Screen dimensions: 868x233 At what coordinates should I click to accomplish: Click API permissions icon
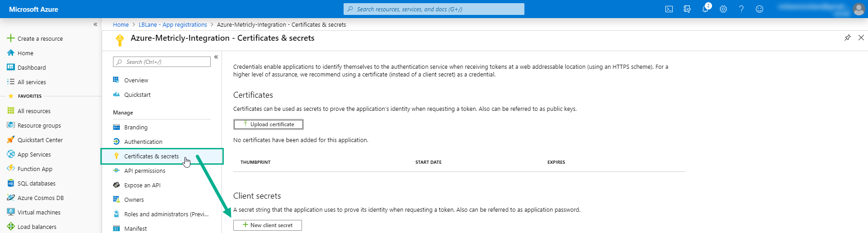click(x=116, y=171)
